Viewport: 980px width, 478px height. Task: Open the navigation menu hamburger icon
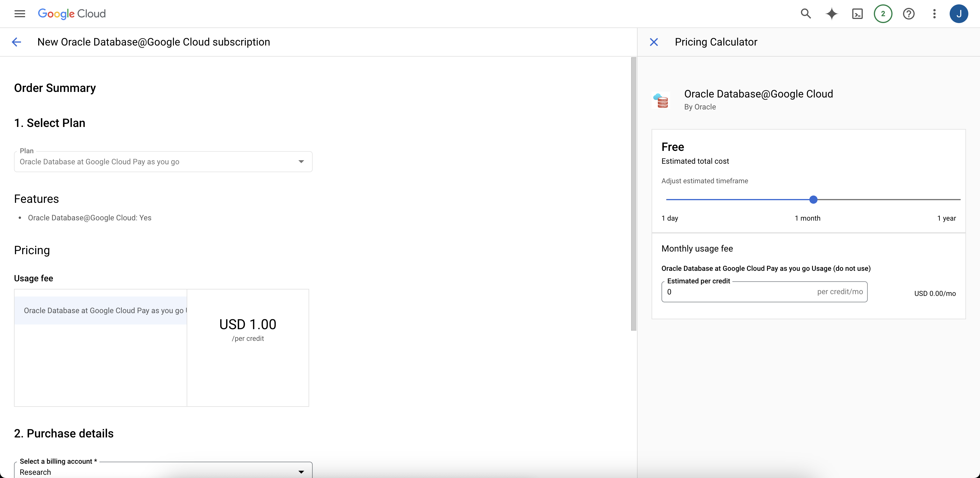pos(20,14)
